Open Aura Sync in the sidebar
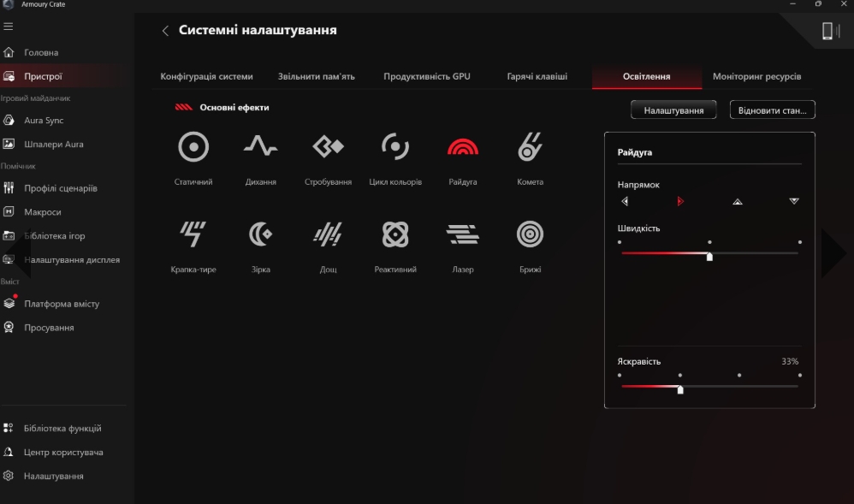This screenshot has height=504, width=854. point(43,121)
